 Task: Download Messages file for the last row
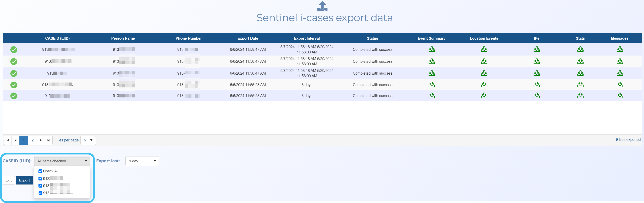[619, 96]
